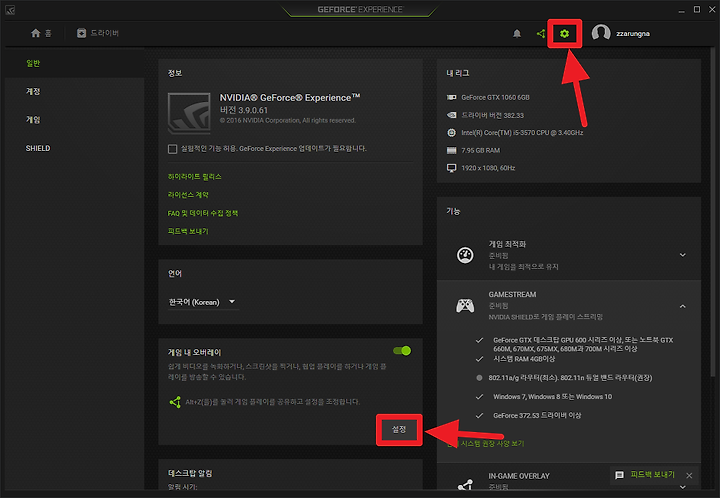Click the 게임 최적화 gauge icon
This screenshot has width=720, height=498.
click(x=465, y=255)
